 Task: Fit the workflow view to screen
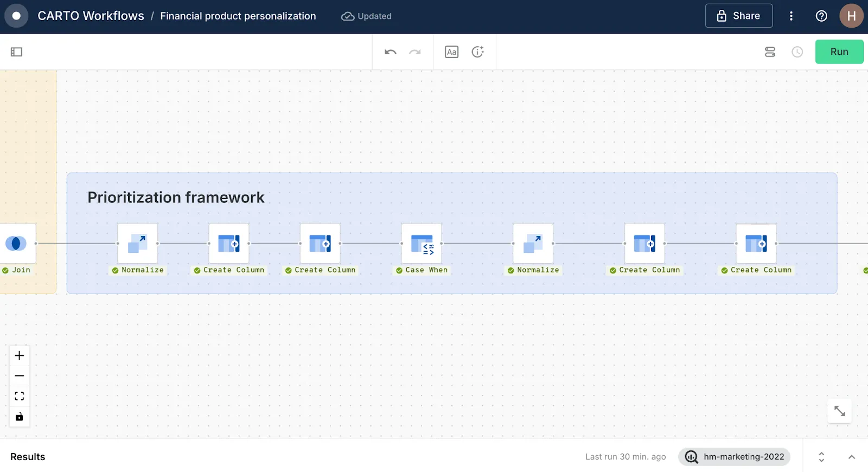(20, 396)
